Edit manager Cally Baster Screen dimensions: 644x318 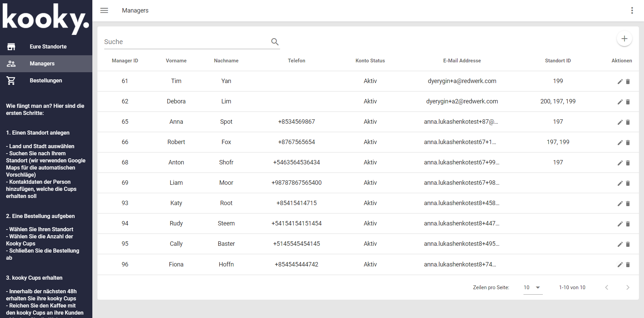620,244
